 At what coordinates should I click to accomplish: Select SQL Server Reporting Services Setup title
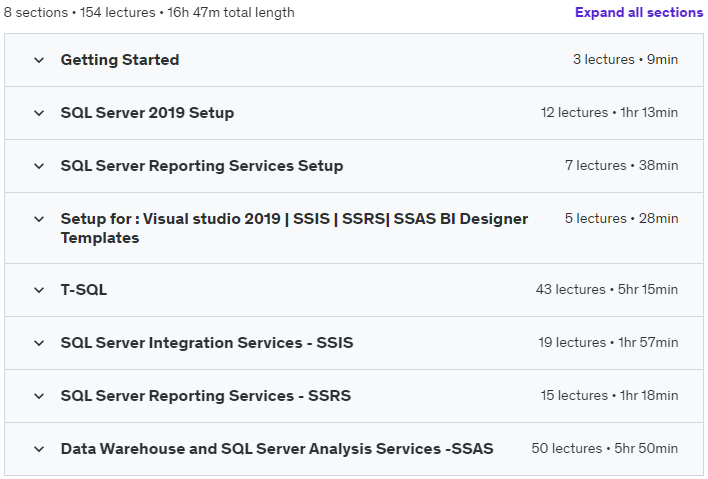[x=202, y=166]
